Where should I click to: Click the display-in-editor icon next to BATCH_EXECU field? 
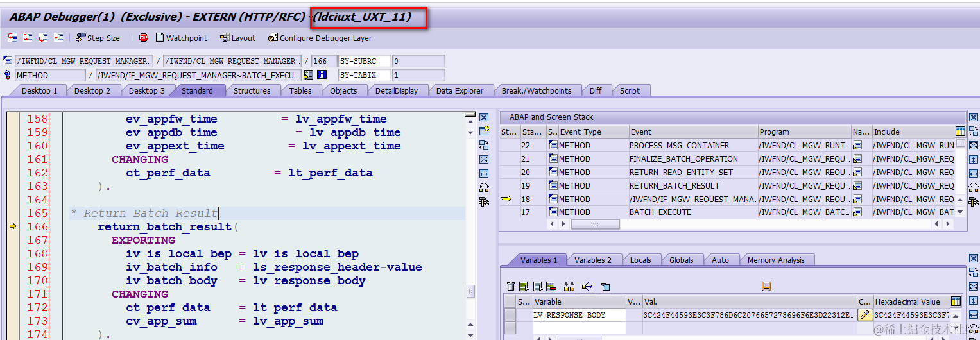coord(308,75)
